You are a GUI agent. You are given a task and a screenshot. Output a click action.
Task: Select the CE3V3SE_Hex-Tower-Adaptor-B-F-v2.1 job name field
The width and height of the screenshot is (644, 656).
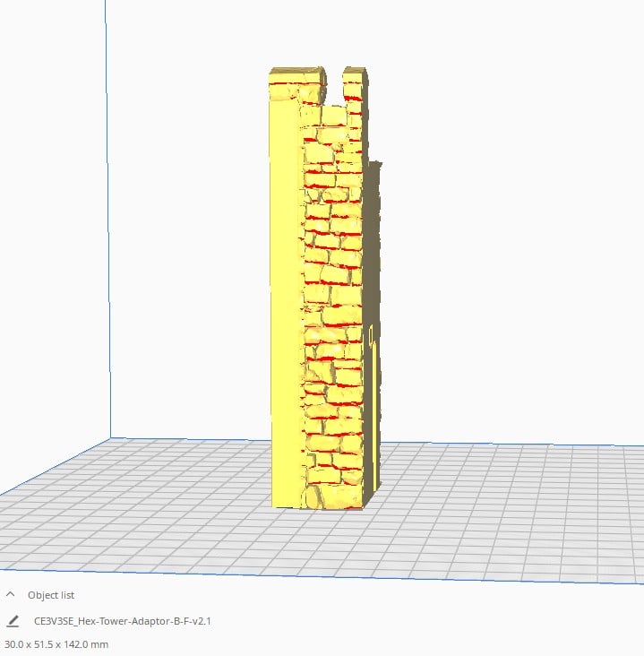coord(123,621)
